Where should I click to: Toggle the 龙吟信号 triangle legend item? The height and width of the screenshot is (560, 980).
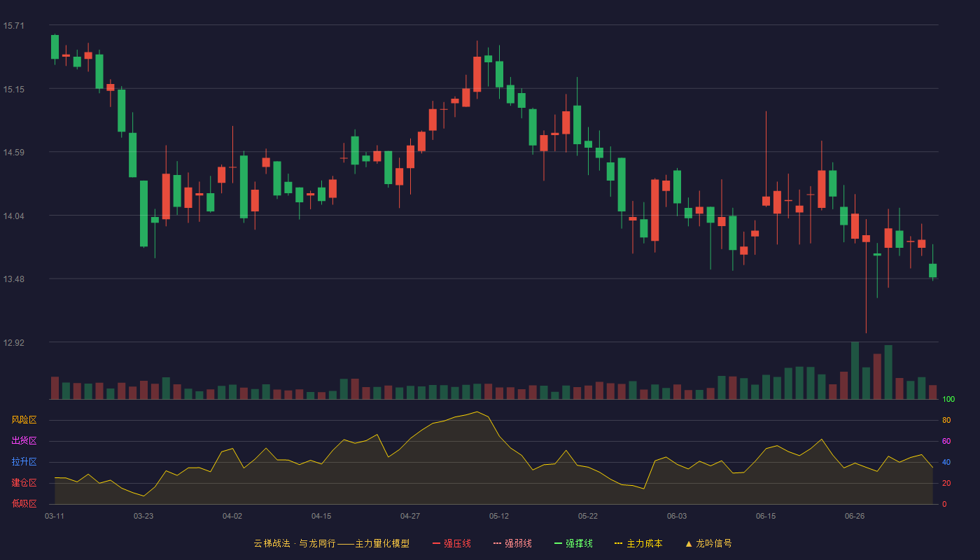pos(708,543)
